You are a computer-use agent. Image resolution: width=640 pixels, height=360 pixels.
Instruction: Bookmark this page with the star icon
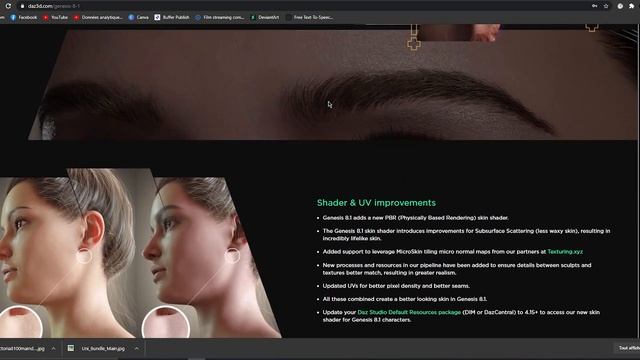(606, 6)
